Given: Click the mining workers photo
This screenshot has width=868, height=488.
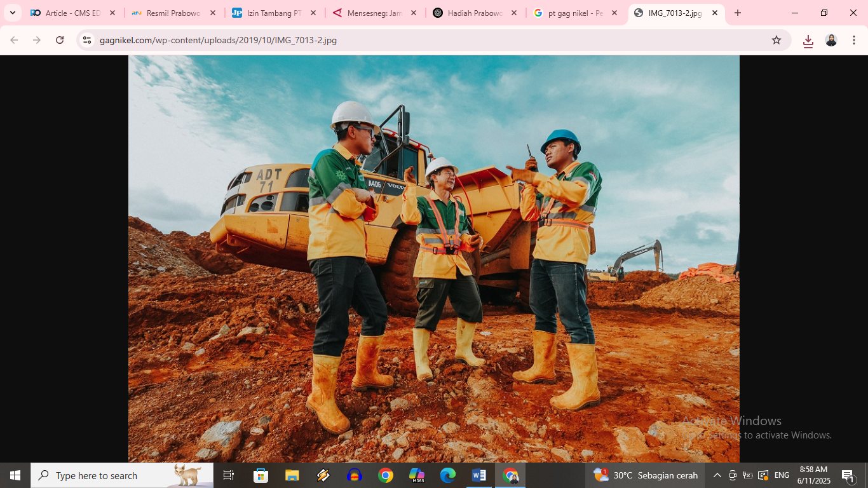Looking at the screenshot, I should coord(434,259).
